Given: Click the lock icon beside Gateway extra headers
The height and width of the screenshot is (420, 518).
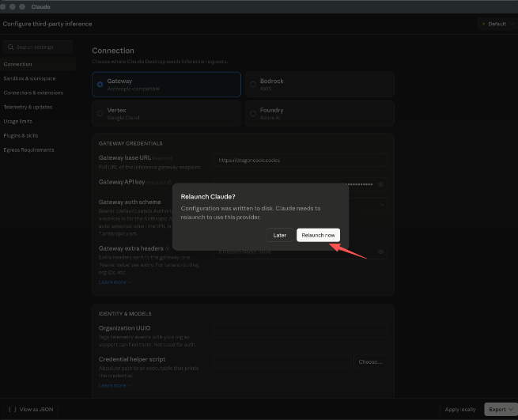Looking at the screenshot, I should pyautogui.click(x=167, y=248).
